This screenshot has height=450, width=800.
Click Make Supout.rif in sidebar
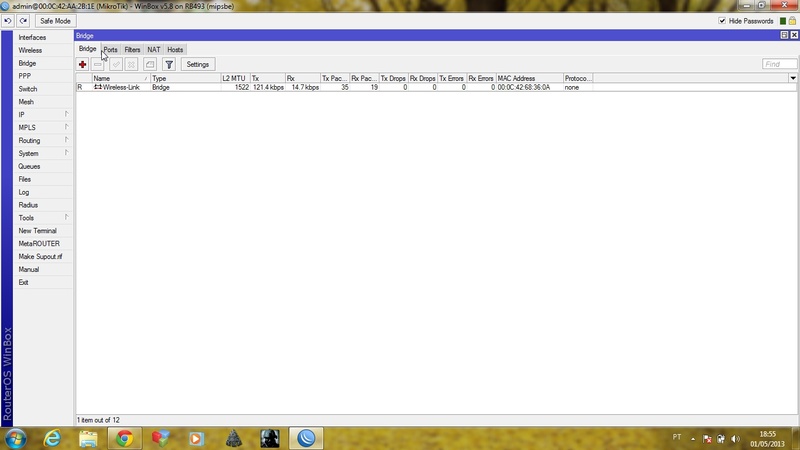click(43, 257)
